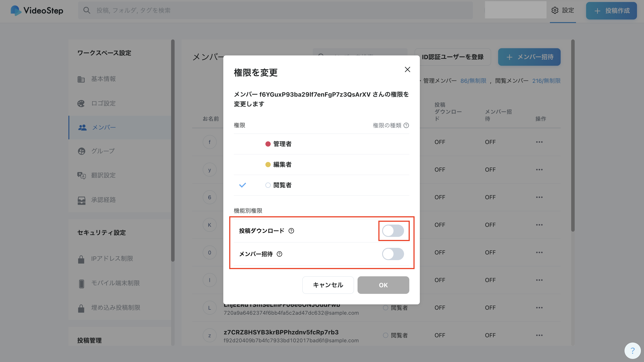This screenshot has width=644, height=362.
Task: Open グループ in sidebar
Action: click(103, 151)
